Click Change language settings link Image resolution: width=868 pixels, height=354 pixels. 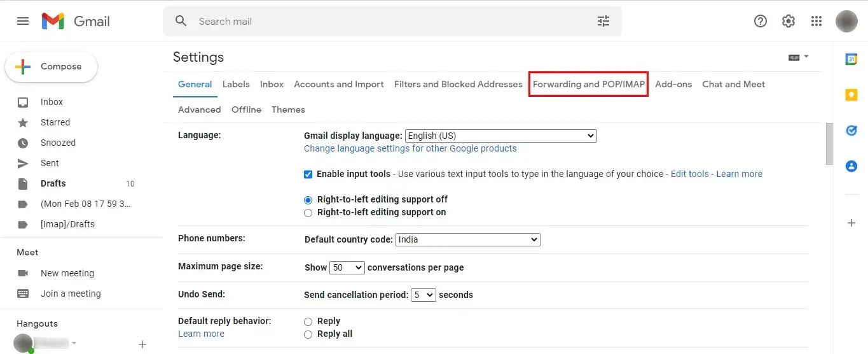(x=410, y=148)
